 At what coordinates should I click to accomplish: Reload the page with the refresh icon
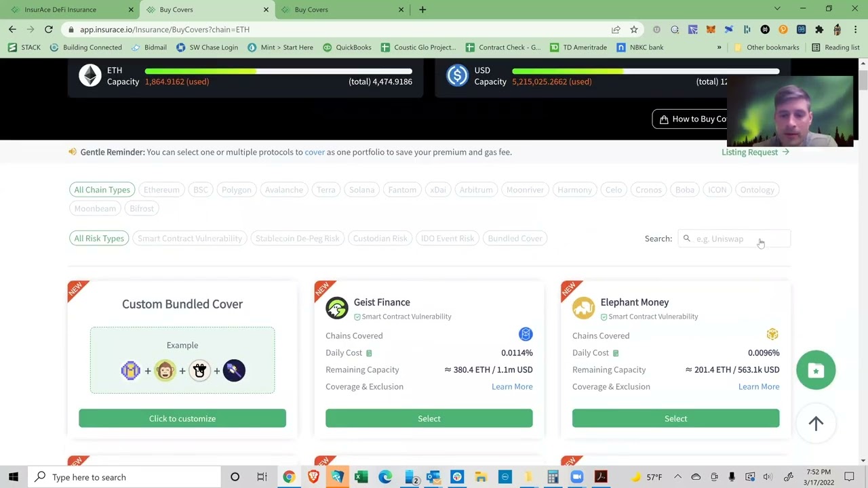click(49, 29)
